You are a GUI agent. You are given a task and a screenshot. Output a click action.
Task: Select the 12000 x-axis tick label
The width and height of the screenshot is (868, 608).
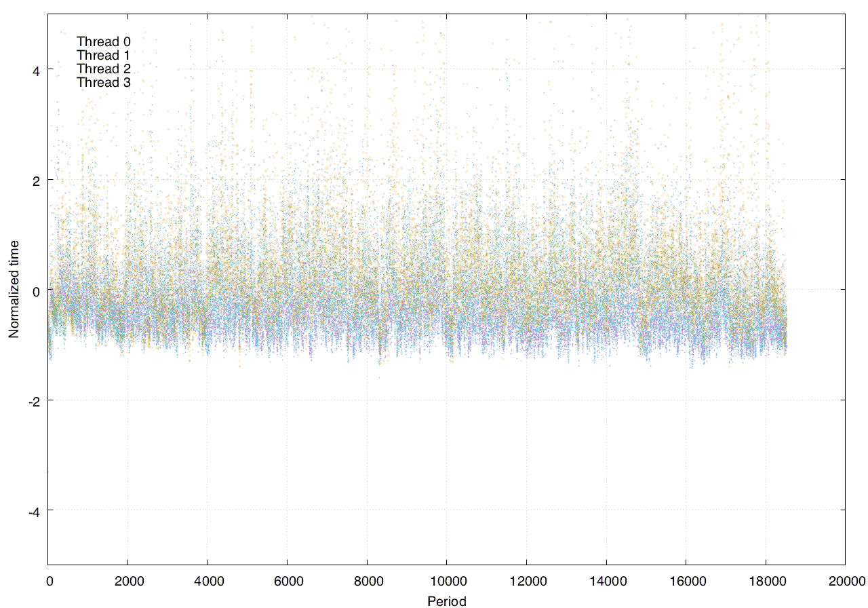pyautogui.click(x=526, y=580)
